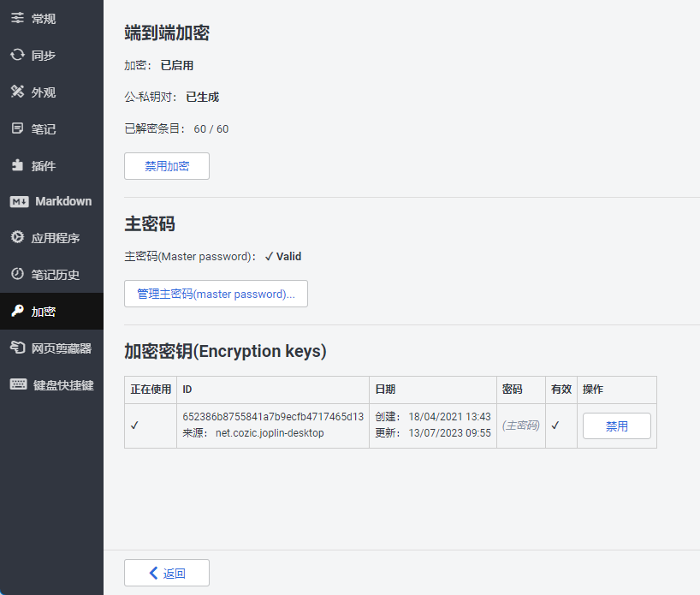Click the sync arrows icon beside 同步

[17, 55]
